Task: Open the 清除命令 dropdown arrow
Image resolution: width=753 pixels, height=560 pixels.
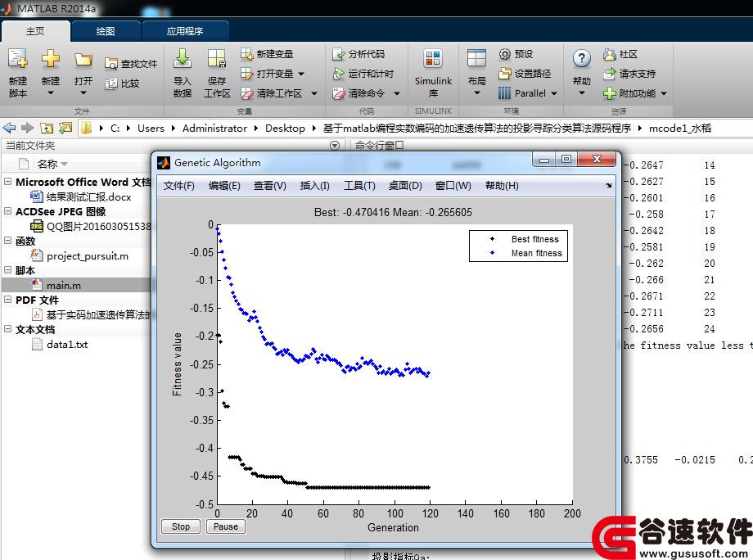Action: (397, 93)
